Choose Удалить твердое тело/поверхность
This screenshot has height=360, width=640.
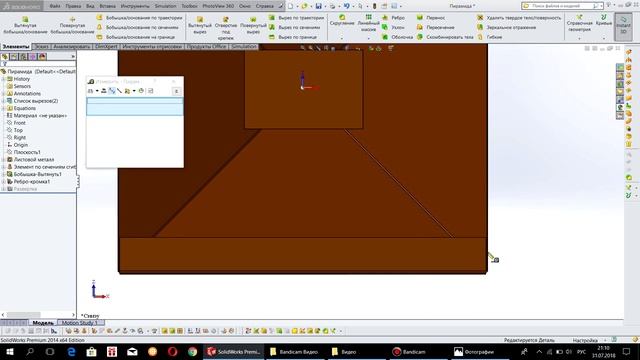[519, 18]
